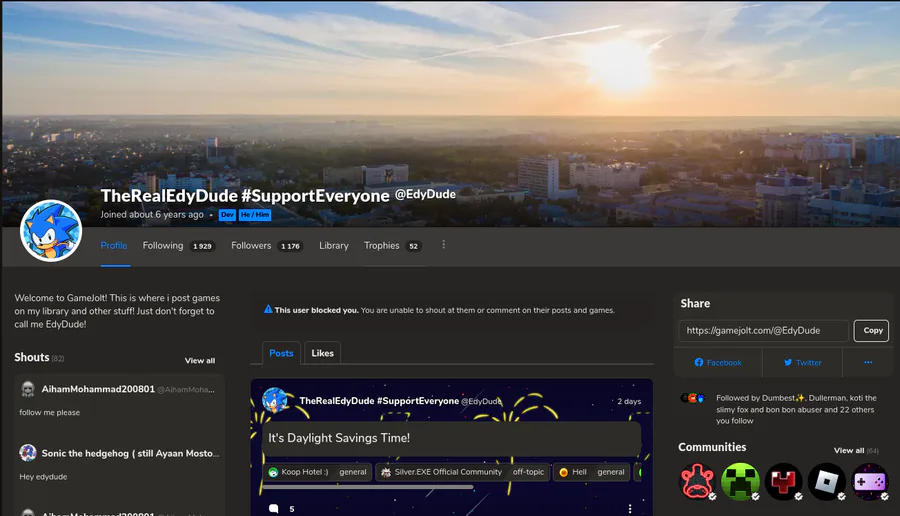This screenshot has width=900, height=516.
Task: Click the 1 176 followers count badge
Action: click(x=290, y=246)
